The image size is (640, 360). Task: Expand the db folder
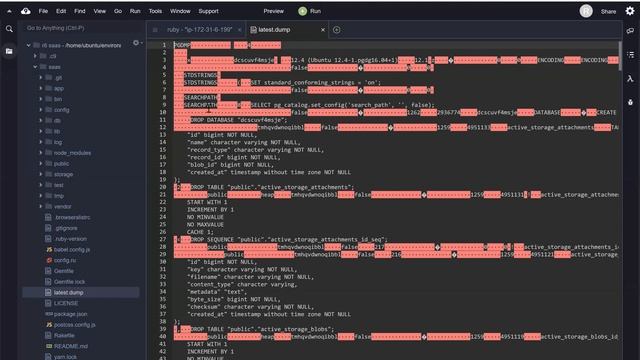tap(41, 120)
